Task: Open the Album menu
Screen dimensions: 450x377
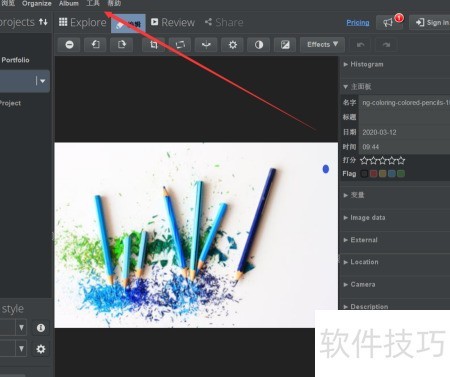Action: click(69, 4)
